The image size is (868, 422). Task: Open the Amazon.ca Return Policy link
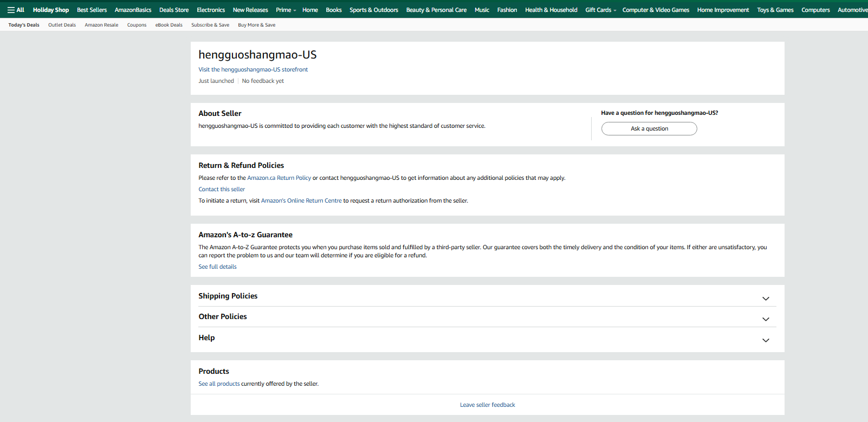click(279, 178)
